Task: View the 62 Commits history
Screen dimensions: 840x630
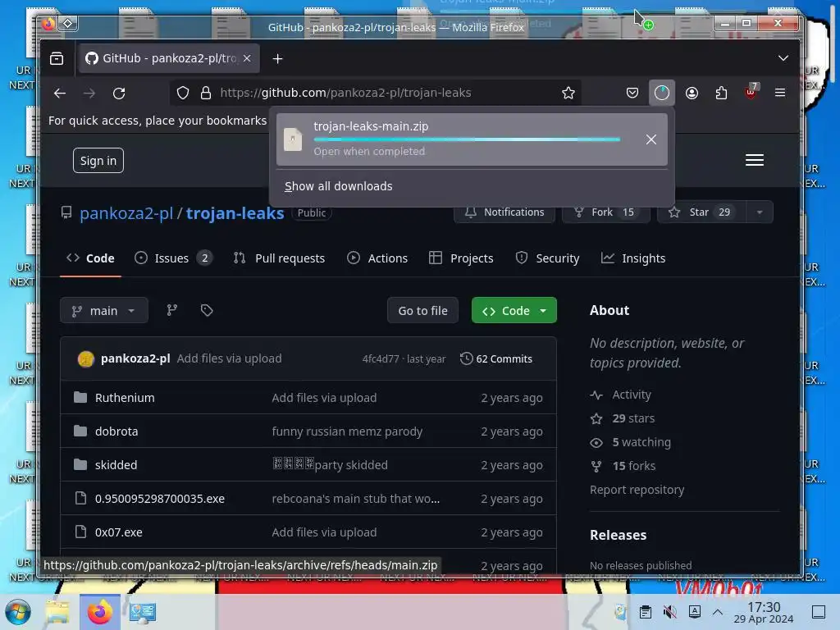Action: [x=496, y=359]
